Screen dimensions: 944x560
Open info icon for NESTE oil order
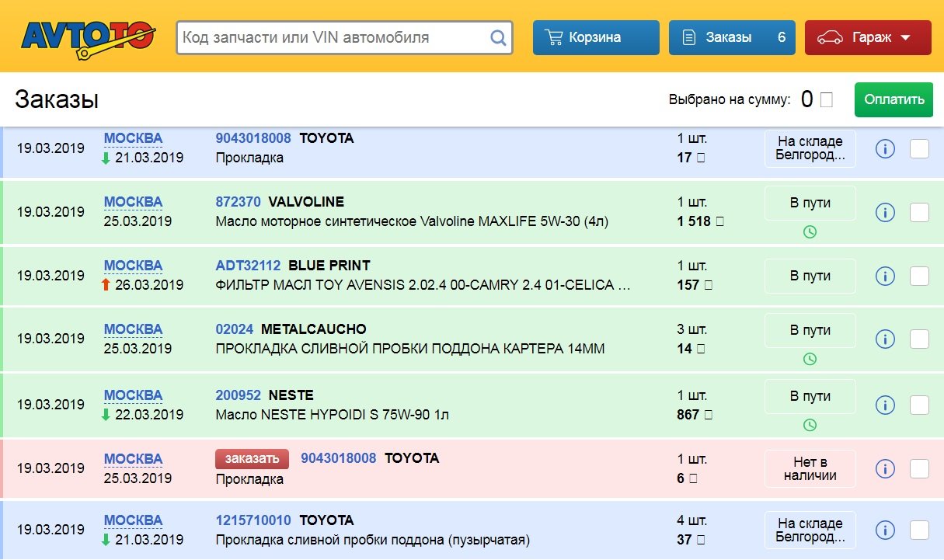point(885,405)
